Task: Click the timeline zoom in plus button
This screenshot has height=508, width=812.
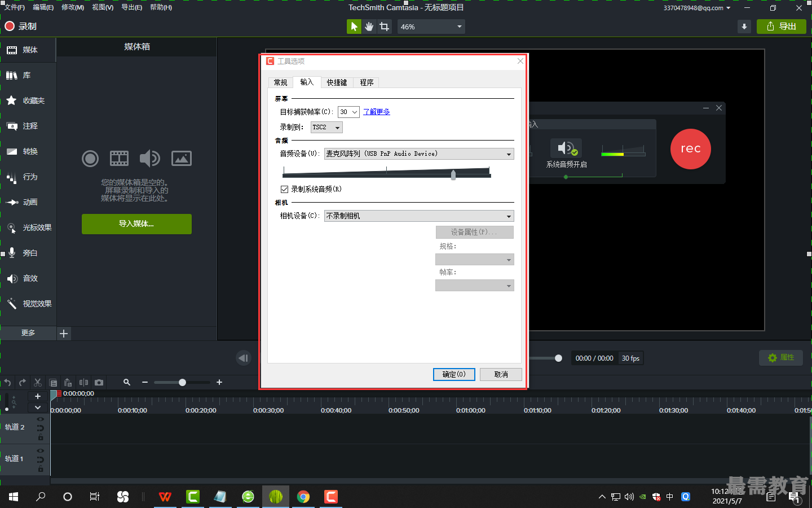Action: tap(219, 383)
